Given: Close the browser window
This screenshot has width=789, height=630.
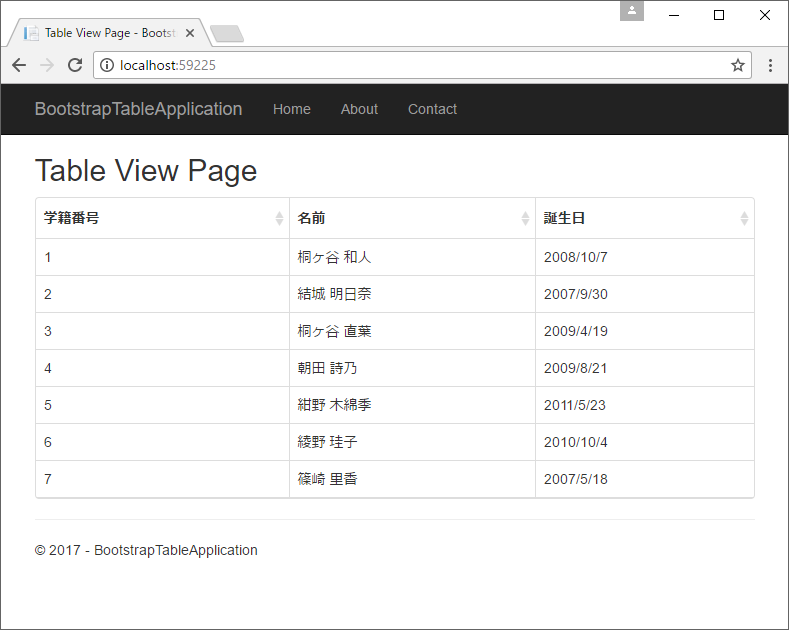Looking at the screenshot, I should coord(765,15).
